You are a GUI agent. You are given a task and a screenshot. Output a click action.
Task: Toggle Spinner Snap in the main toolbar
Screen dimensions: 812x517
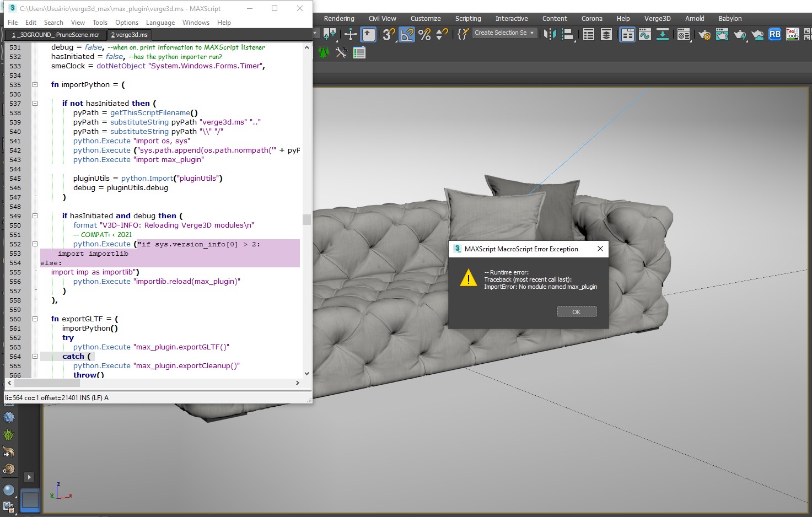pyautogui.click(x=442, y=34)
